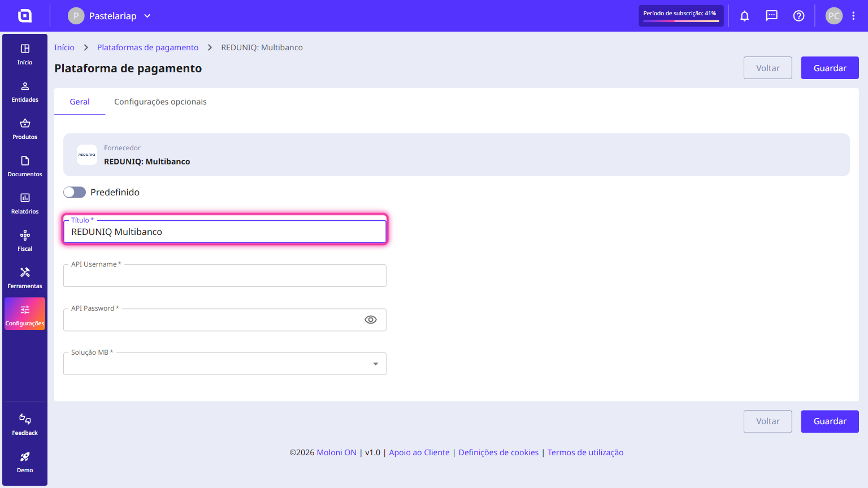Show the API Password with eye icon
Viewport: 868px width, 488px height.
pyautogui.click(x=371, y=320)
